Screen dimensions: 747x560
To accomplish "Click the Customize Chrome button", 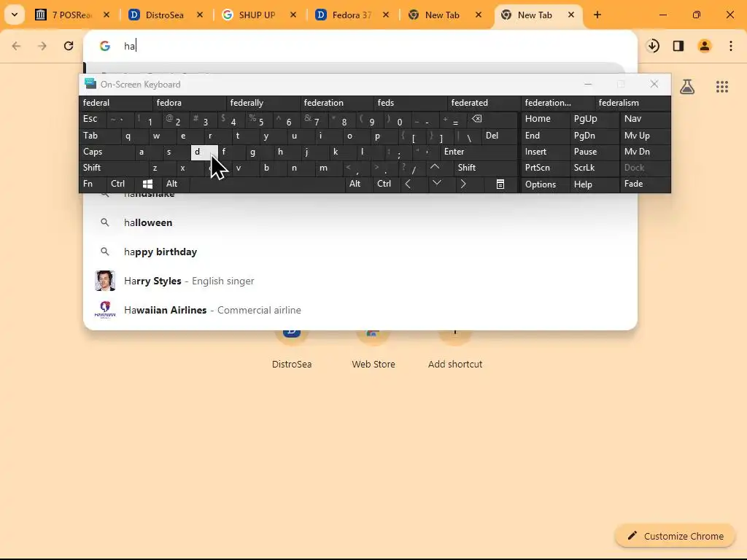I will (x=675, y=536).
